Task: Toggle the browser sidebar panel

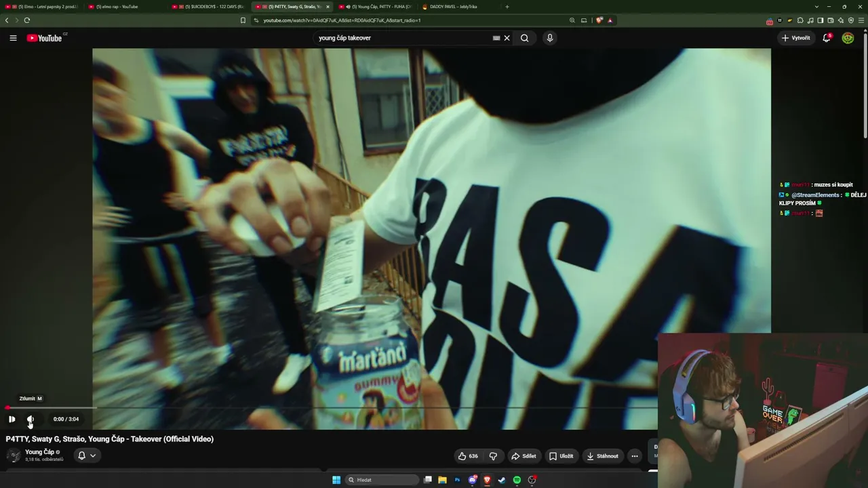Action: (x=821, y=20)
